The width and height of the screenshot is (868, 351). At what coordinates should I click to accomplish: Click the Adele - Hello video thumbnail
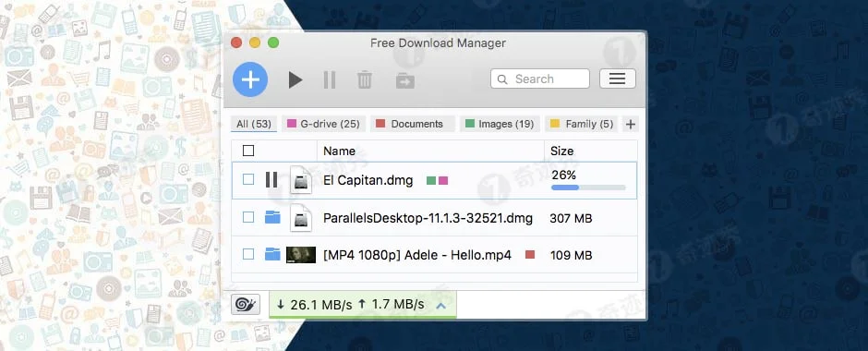(x=301, y=255)
